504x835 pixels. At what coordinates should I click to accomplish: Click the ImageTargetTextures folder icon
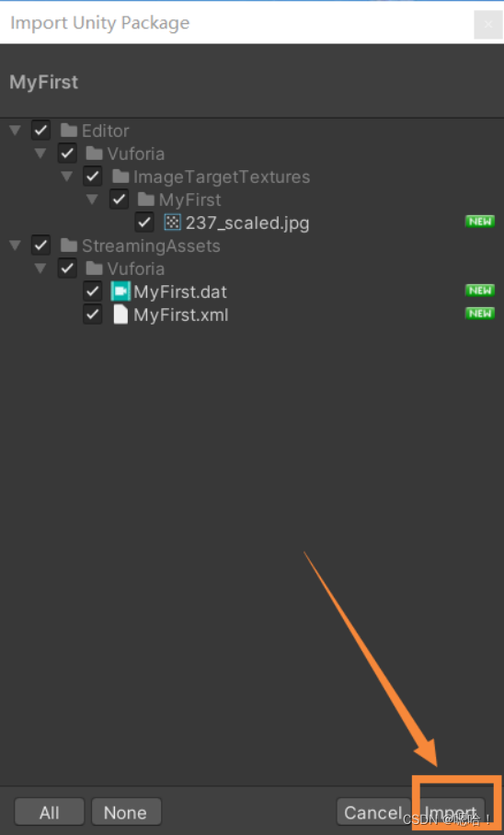coord(120,177)
